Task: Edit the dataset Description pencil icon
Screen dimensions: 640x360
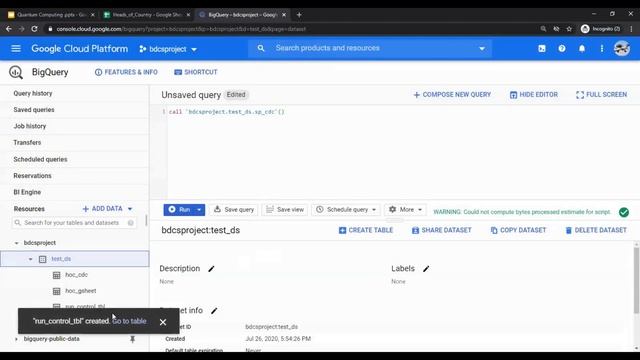Action: [x=211, y=269]
